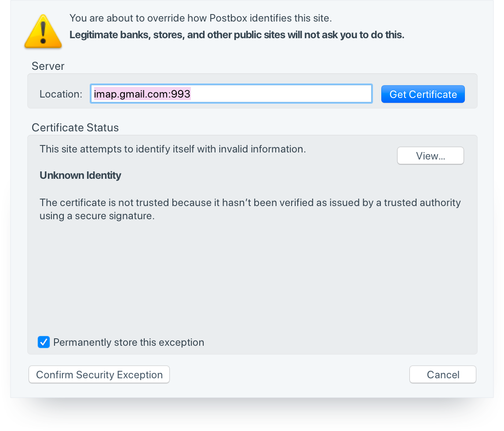Click the Unknown Identity label
Image resolution: width=504 pixels, height=431 pixels.
(x=80, y=175)
